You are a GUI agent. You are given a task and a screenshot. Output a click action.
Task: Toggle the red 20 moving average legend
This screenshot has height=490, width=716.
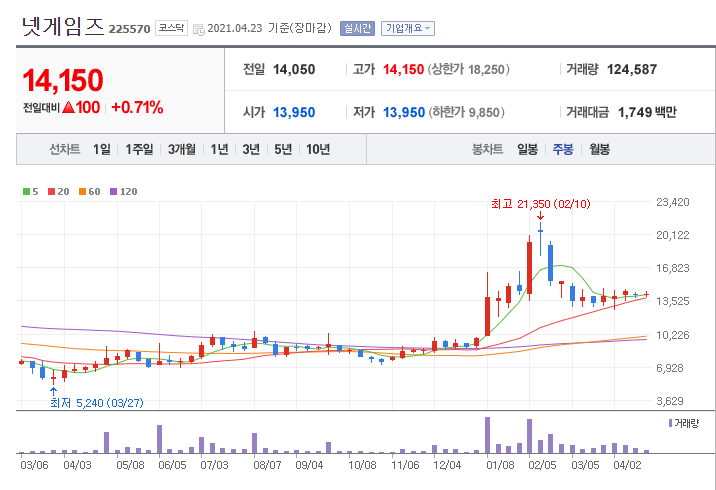58,191
